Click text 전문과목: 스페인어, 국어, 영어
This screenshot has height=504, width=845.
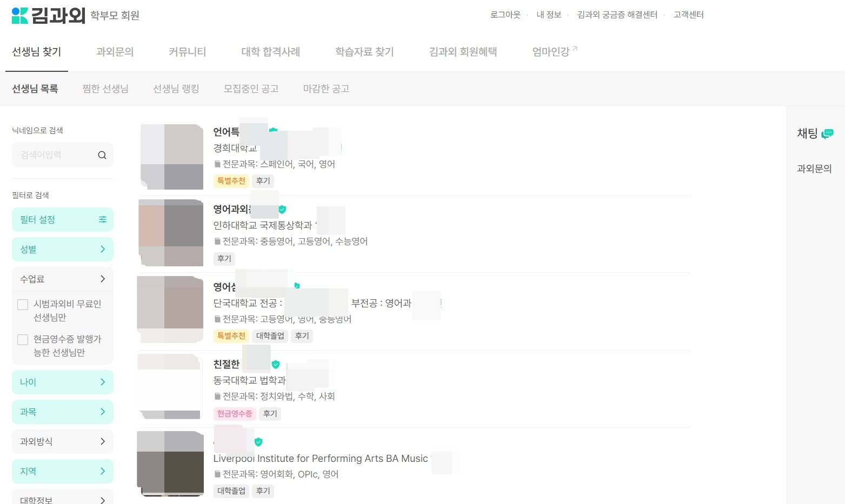point(279,164)
